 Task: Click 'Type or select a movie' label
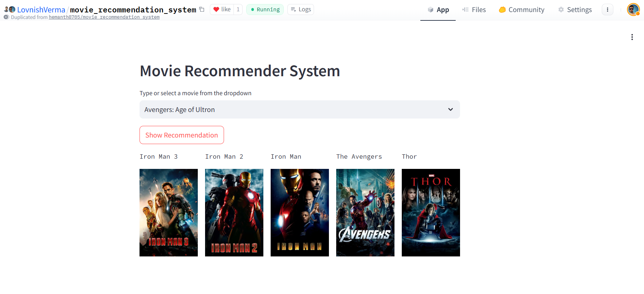(196, 93)
